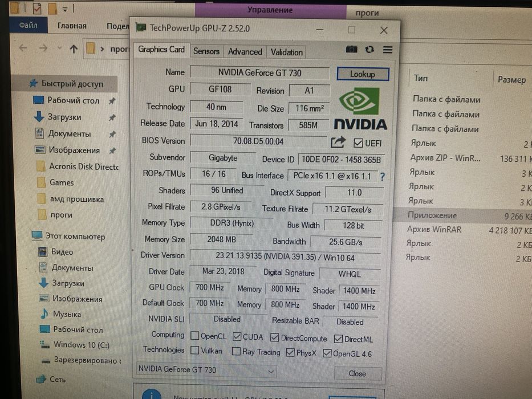Sort files by Тип column header
The height and width of the screenshot is (399, 532).
[x=421, y=78]
